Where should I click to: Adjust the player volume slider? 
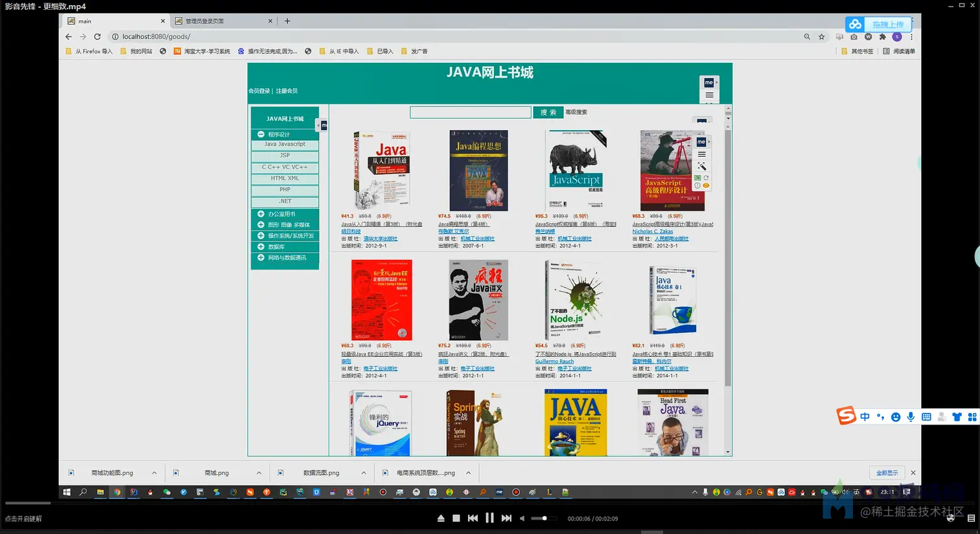(543, 518)
